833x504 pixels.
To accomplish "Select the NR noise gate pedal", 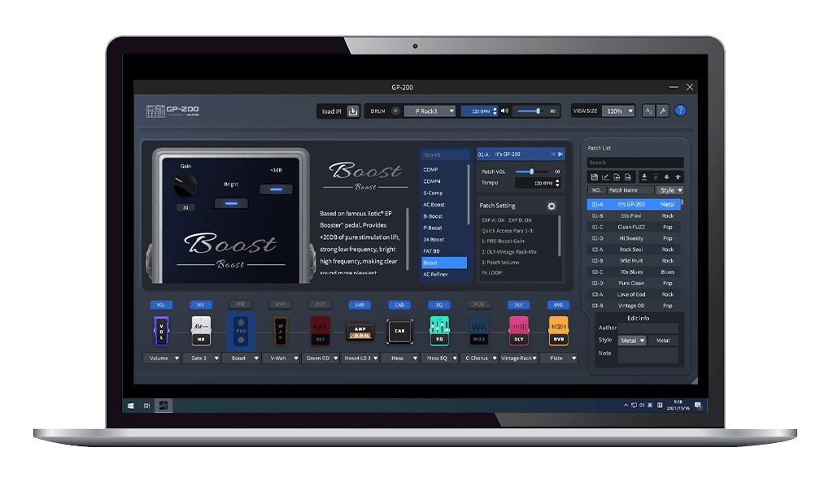I will pos(201,331).
